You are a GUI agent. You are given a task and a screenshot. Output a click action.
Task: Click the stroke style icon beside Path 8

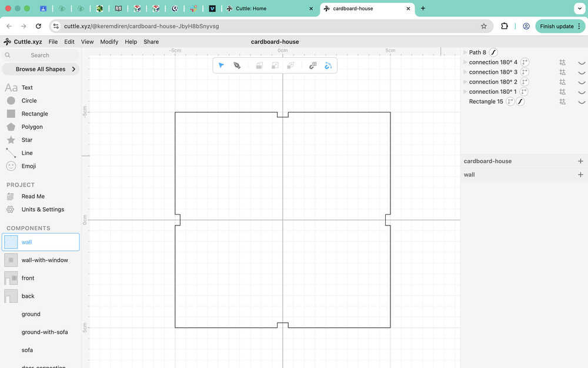pos(493,52)
